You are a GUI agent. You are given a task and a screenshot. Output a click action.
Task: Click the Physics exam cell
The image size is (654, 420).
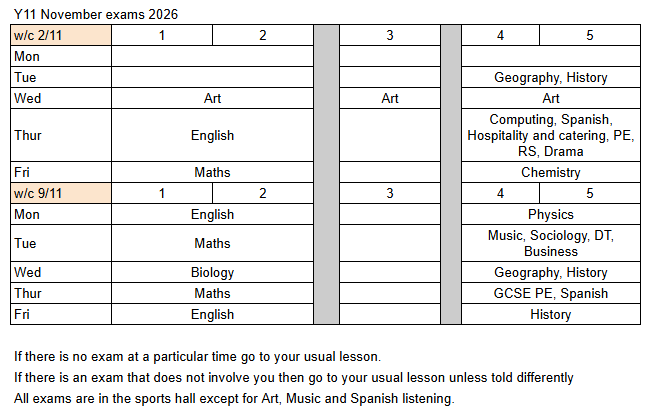tap(551, 214)
